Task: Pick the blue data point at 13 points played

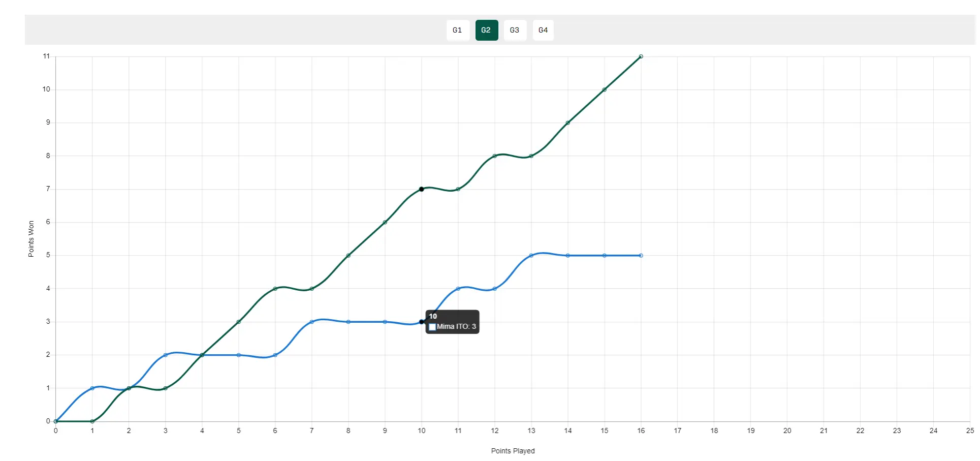Action: 531,256
